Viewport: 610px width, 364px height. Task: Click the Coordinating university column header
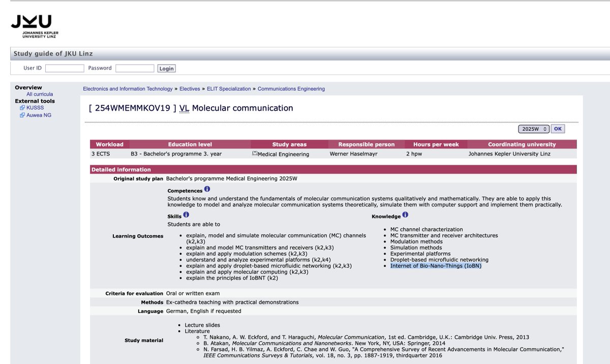522,144
